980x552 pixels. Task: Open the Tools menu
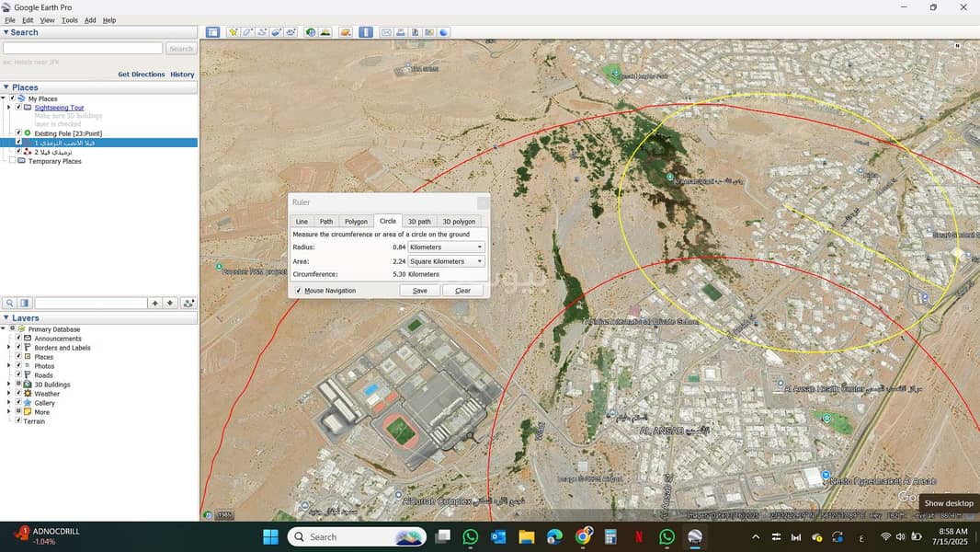[x=70, y=20]
